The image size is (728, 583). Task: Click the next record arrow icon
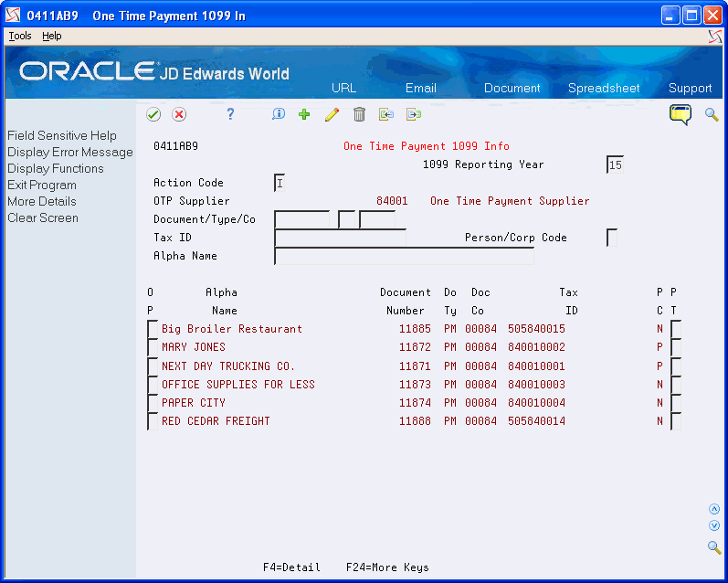click(x=414, y=114)
